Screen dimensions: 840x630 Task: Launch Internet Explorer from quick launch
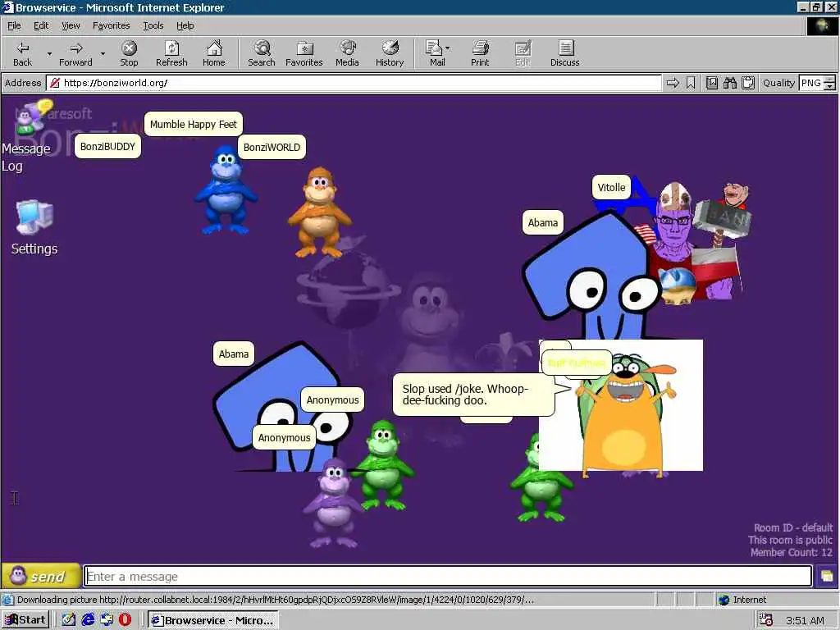(88, 620)
